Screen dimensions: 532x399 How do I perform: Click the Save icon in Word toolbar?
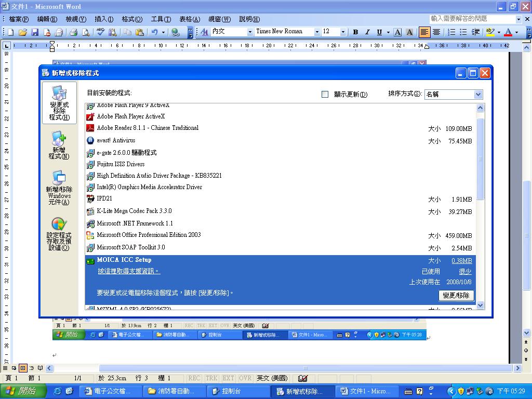pos(35,32)
